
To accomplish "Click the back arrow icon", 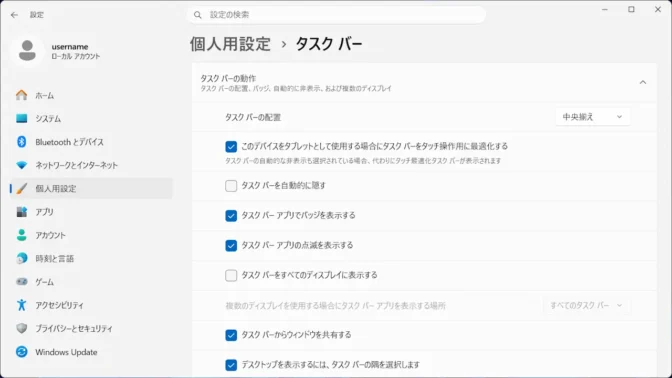I will (14, 15).
